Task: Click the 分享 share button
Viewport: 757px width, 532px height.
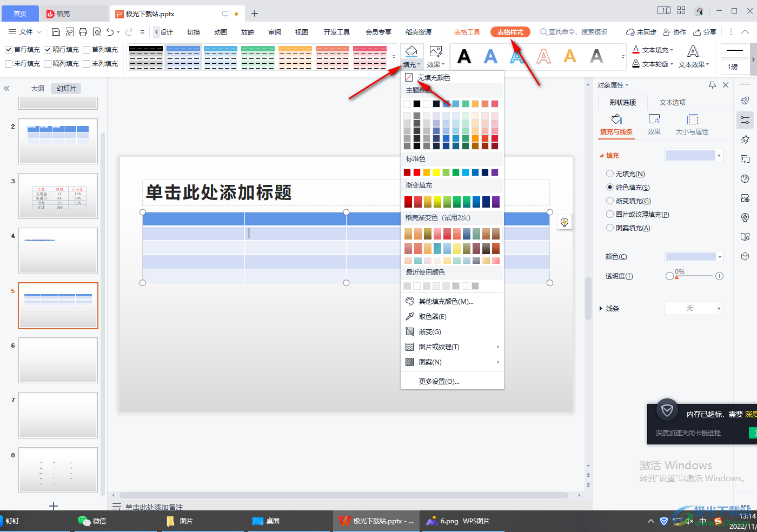Action: pos(705,32)
